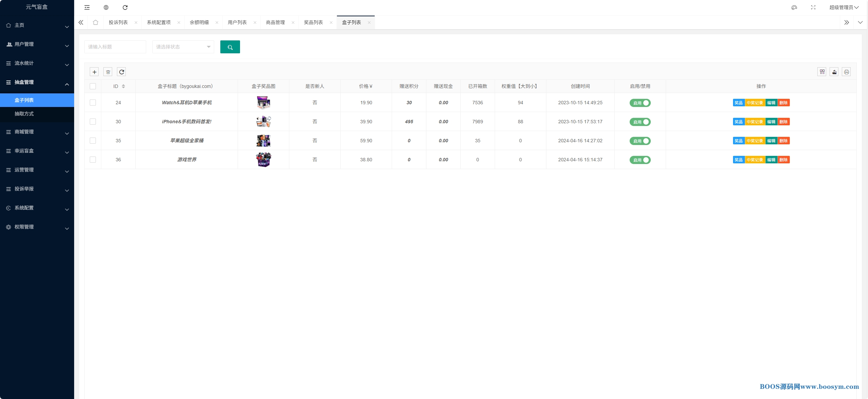The height and width of the screenshot is (399, 868).
Task: Click the add new box plus icon
Action: tap(95, 72)
